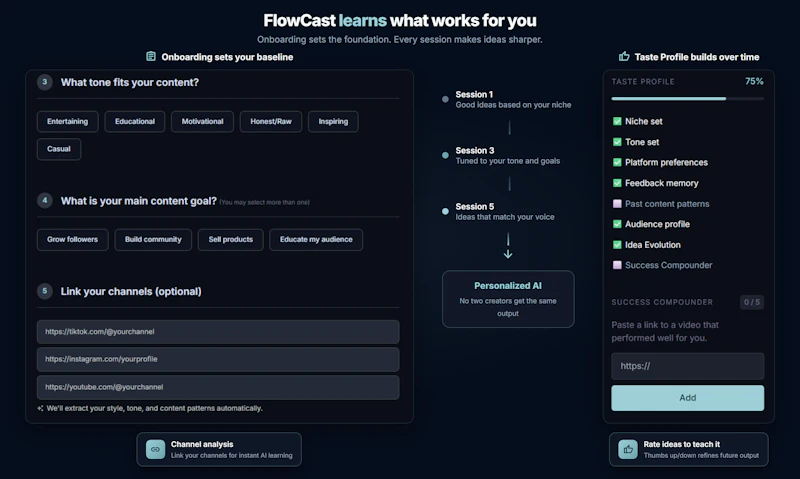Click the Taste Profile progress bar
The width and height of the screenshot is (800, 479).
point(688,98)
